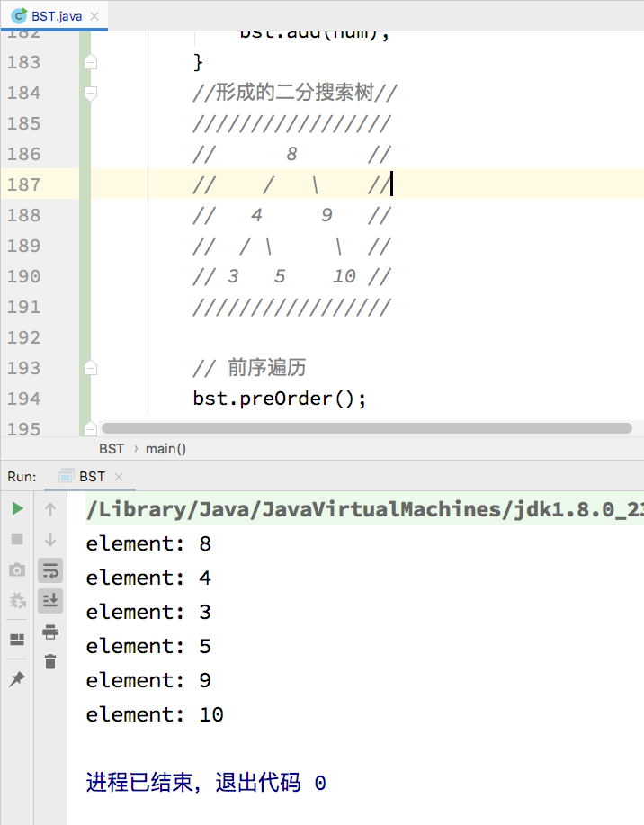This screenshot has width=644, height=825.
Task: Click console output 'element: 10'
Action: click(155, 714)
